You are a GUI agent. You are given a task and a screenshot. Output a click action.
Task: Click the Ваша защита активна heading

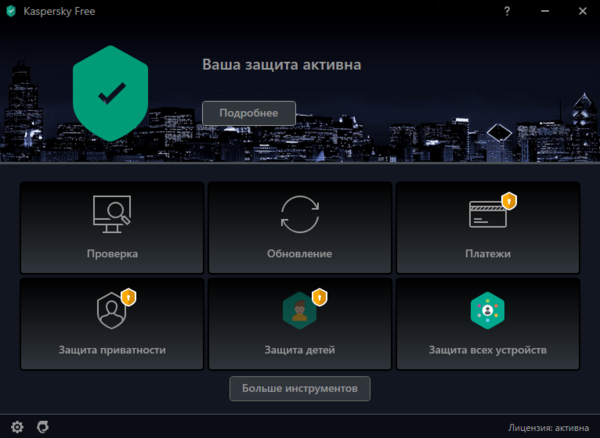282,64
